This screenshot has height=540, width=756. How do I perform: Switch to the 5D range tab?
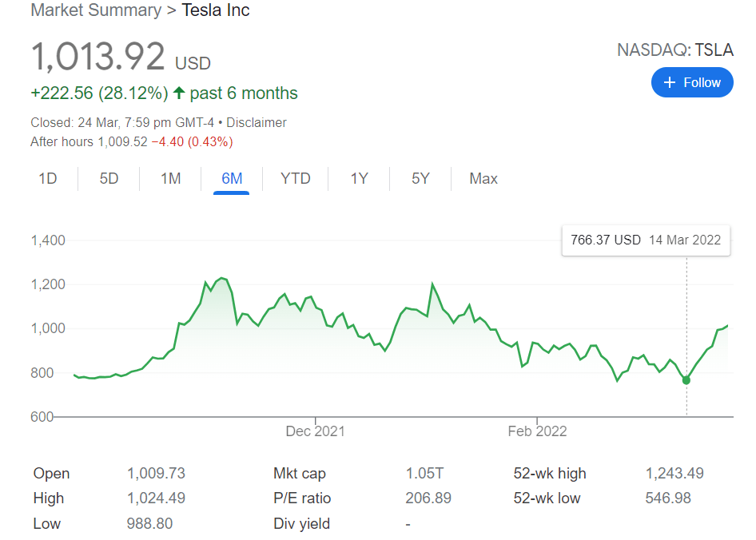[109, 178]
